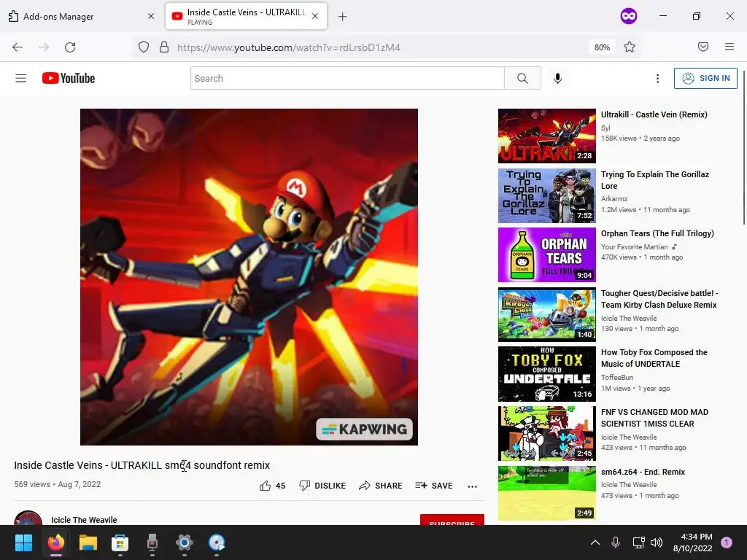Viewport: 747px width, 560px height.
Task: Bookmark this page with star icon
Action: [x=630, y=47]
